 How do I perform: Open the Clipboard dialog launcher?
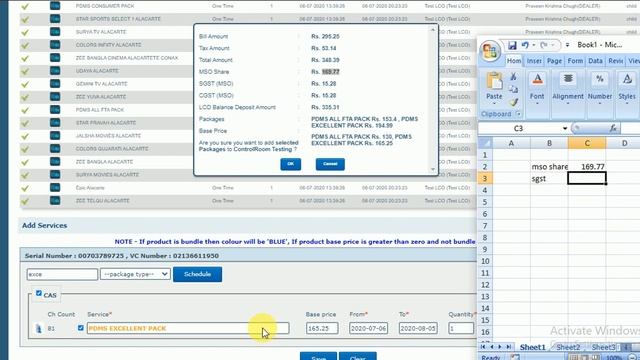tap(518, 114)
